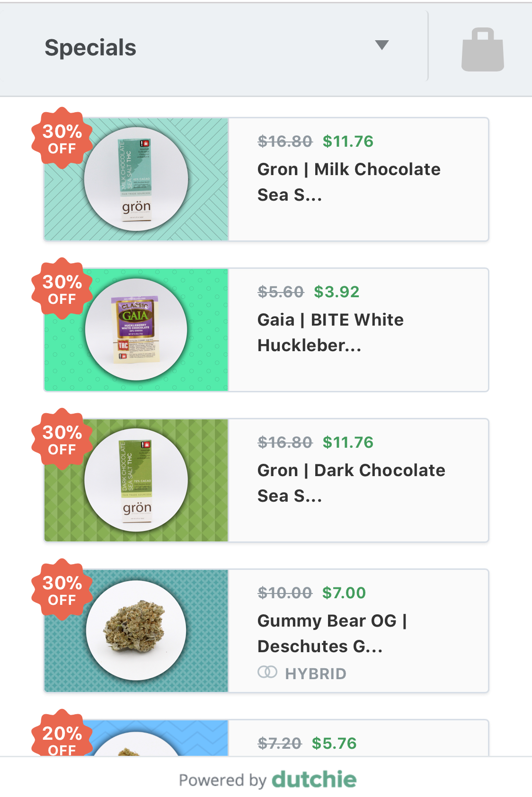The height and width of the screenshot is (797, 532).
Task: Open Gaia BITE White Huckleberry product image
Action: pos(136,330)
